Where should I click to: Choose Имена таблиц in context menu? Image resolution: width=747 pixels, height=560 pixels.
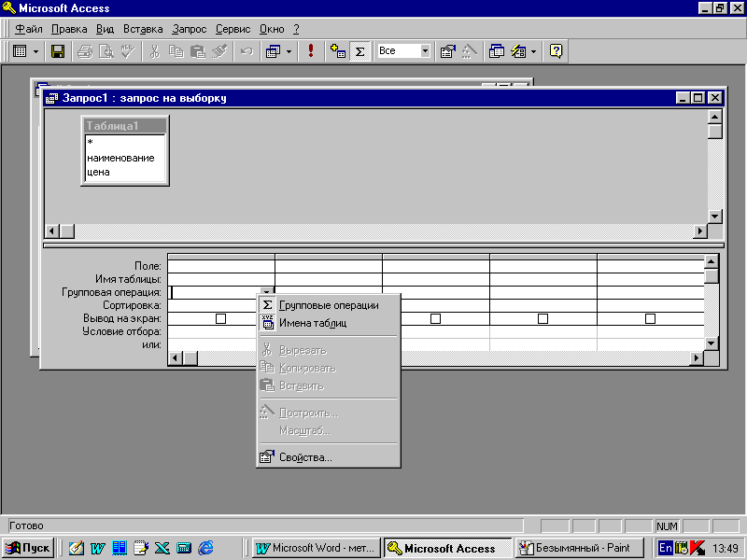click(329, 323)
